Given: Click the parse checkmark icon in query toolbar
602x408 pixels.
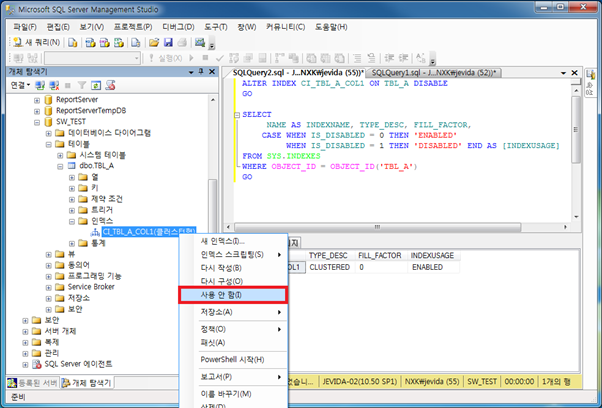Looking at the screenshot, I should click(220, 58).
